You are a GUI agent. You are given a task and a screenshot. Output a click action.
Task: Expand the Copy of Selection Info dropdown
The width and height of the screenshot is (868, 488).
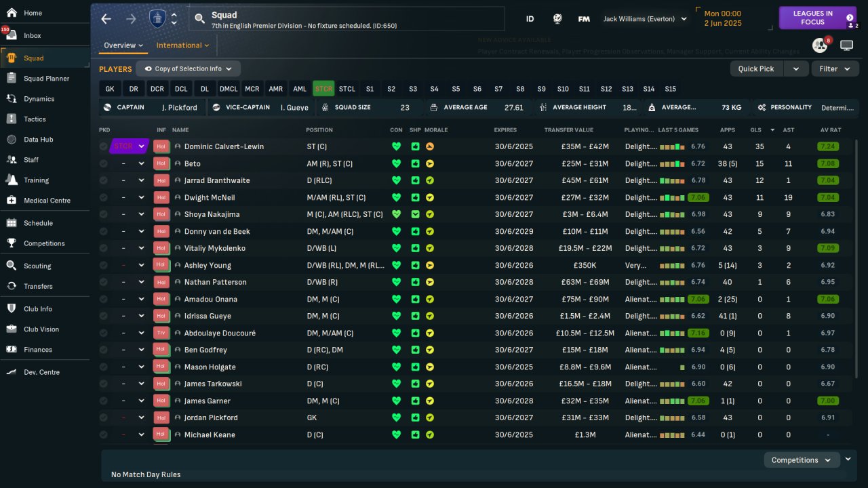click(188, 68)
